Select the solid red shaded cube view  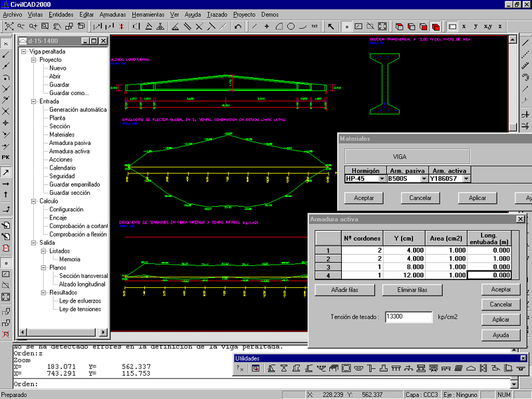pyautogui.click(x=435, y=27)
